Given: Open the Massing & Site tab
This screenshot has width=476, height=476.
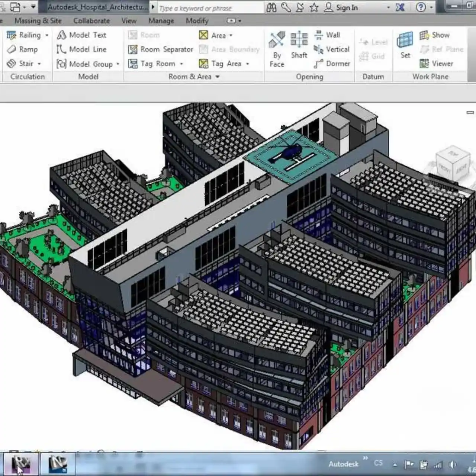Looking at the screenshot, I should click(x=38, y=21).
